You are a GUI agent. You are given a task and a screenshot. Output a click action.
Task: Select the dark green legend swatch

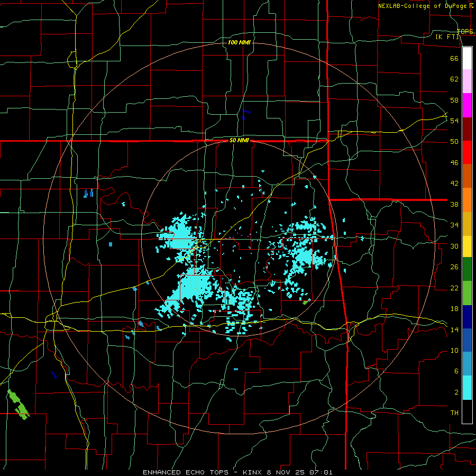pos(467,269)
